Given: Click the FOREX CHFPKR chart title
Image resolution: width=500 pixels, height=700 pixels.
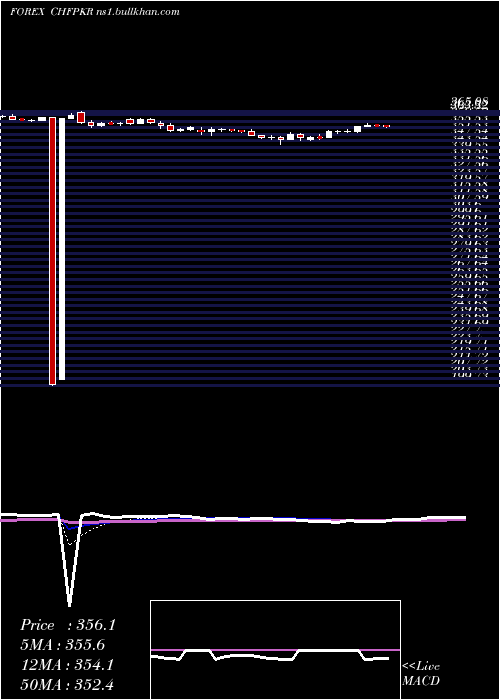Looking at the screenshot, I should pos(95,12).
